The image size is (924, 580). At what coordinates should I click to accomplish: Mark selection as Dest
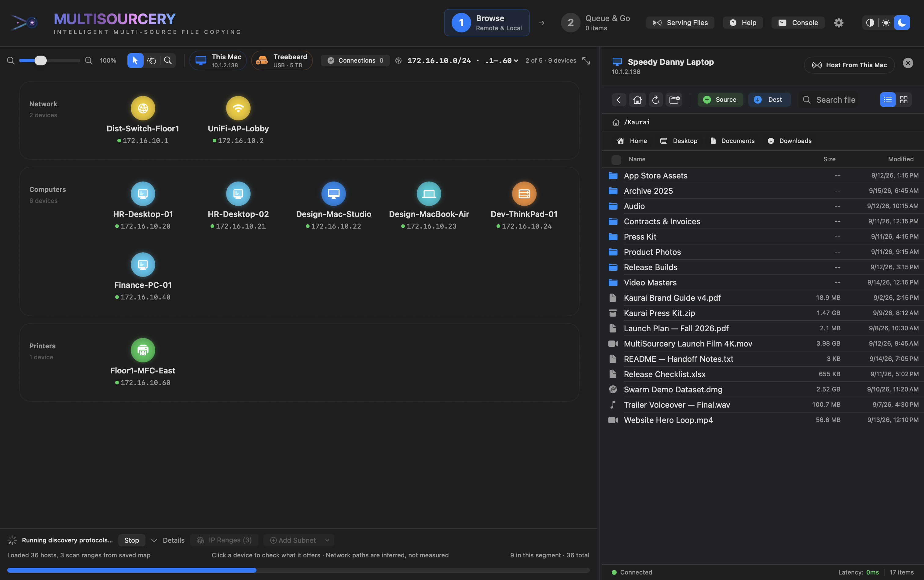(769, 100)
